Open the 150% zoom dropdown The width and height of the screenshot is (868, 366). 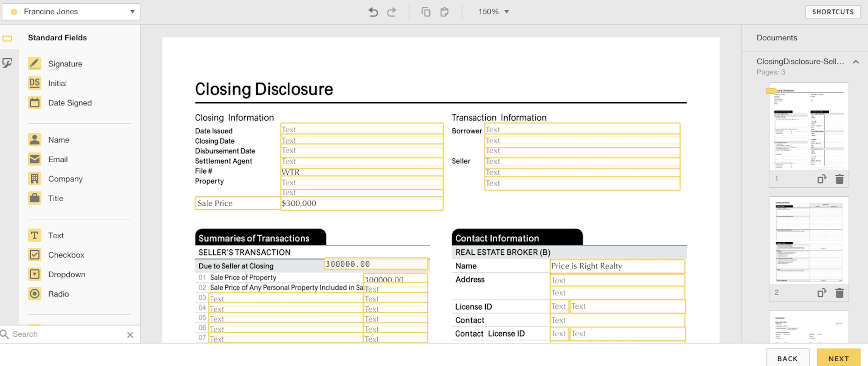pos(493,12)
